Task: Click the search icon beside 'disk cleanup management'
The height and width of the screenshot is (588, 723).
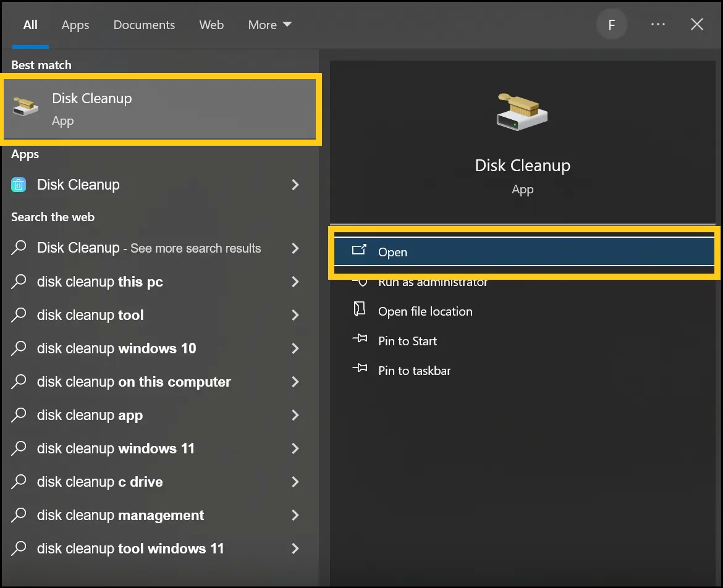Action: tap(19, 514)
